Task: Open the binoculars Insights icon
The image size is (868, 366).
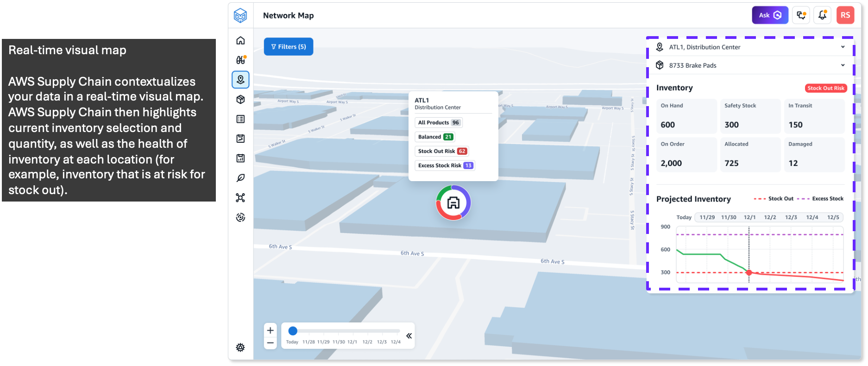Action: pyautogui.click(x=241, y=60)
